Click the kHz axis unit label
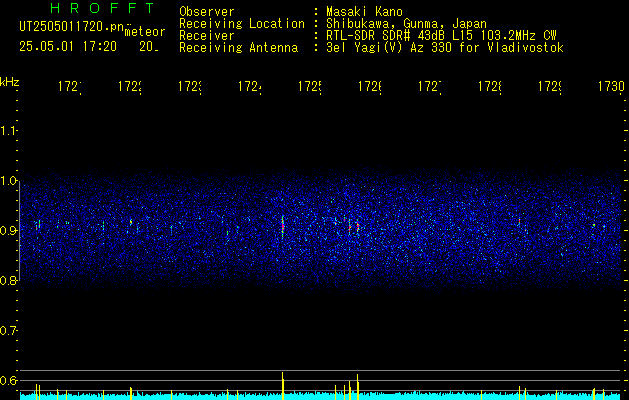This screenshot has height=400, width=629. 10,83
